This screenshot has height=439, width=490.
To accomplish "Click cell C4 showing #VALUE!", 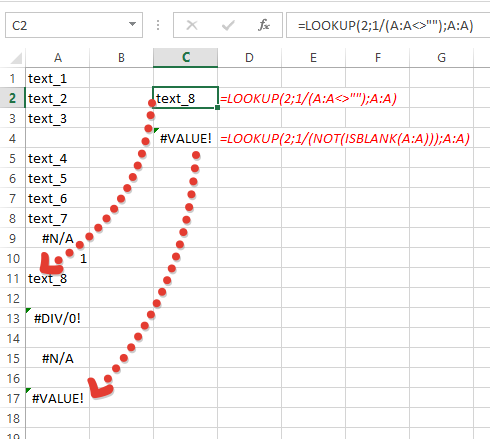I will pos(186,138).
